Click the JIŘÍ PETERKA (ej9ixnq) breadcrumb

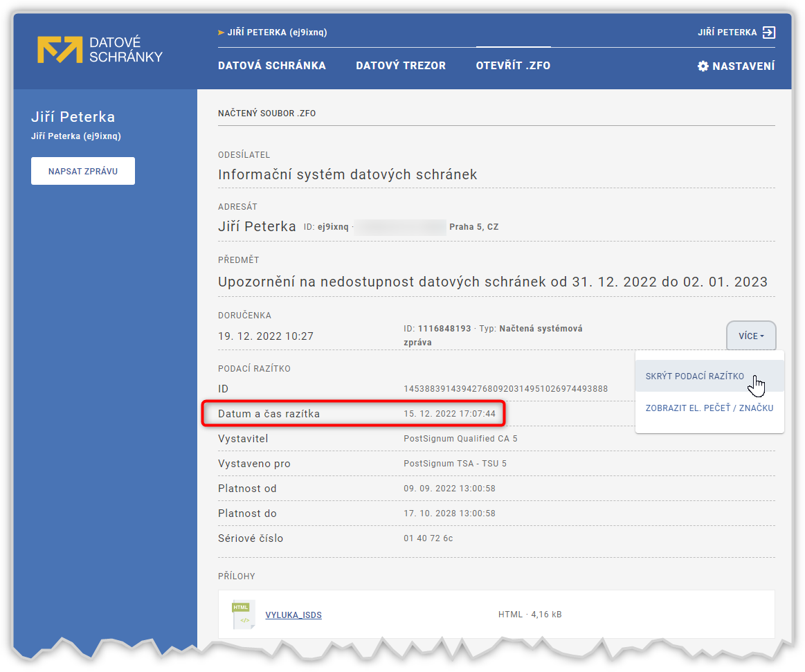click(x=273, y=33)
